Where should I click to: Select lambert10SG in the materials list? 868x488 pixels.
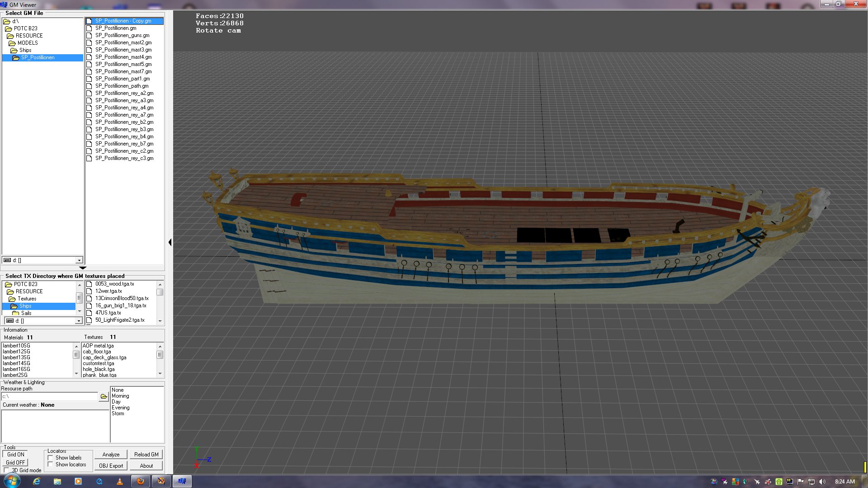16,346
